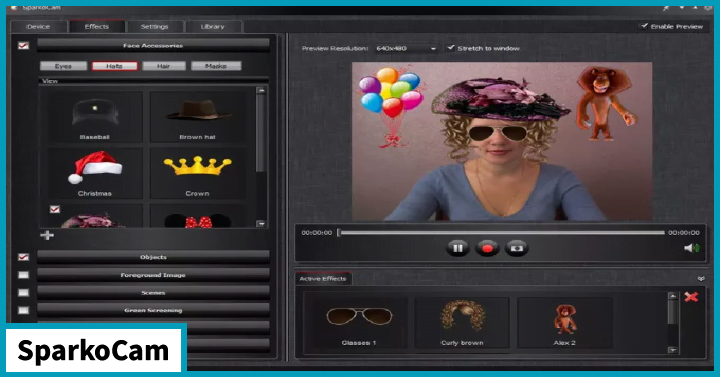Expand the Foreground Image section
This screenshot has height=377, width=720.
153,275
